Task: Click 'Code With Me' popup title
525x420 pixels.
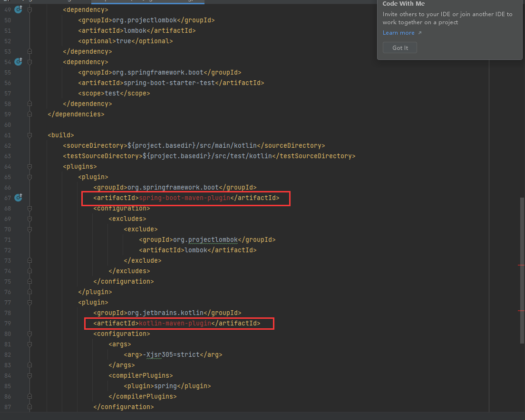Action: coord(403,4)
